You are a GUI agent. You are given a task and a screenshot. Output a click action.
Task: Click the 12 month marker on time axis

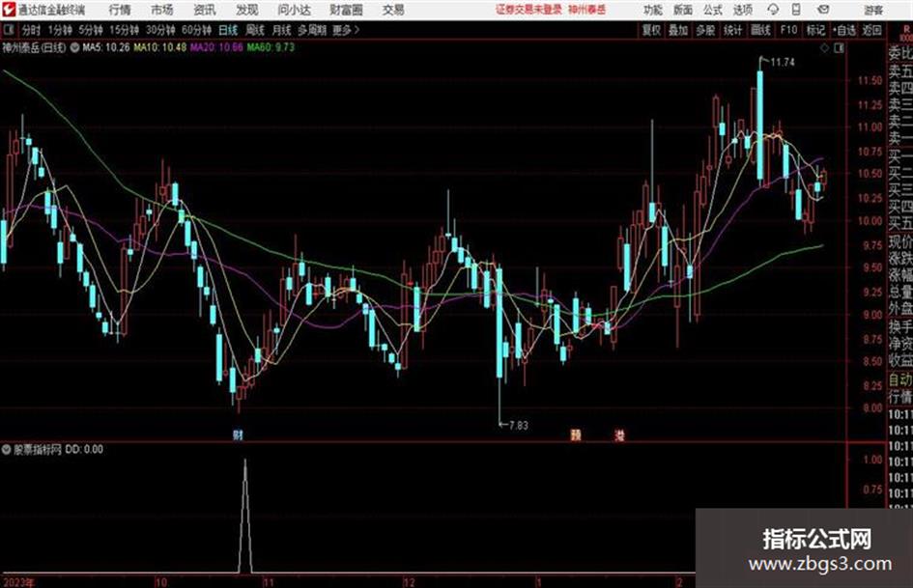[410, 581]
